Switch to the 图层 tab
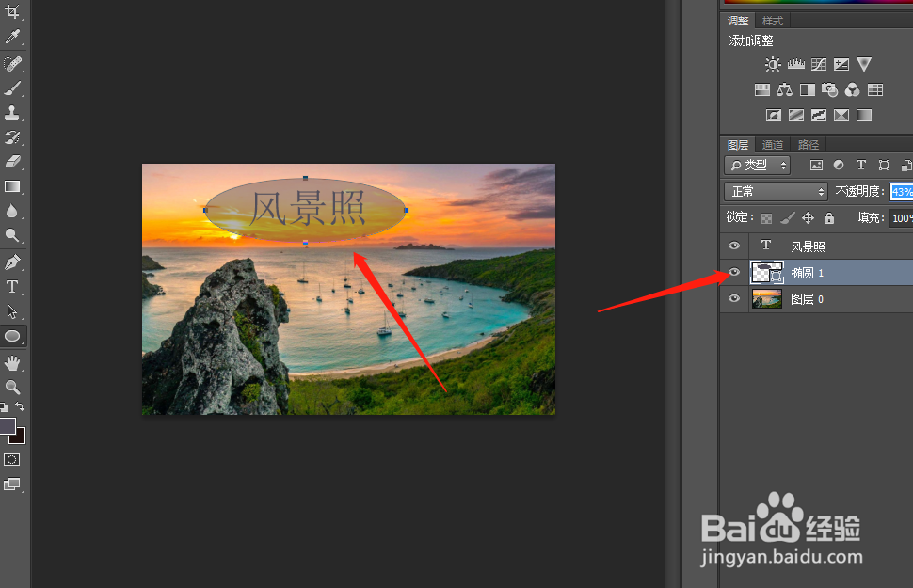This screenshot has height=588, width=913. point(738,145)
